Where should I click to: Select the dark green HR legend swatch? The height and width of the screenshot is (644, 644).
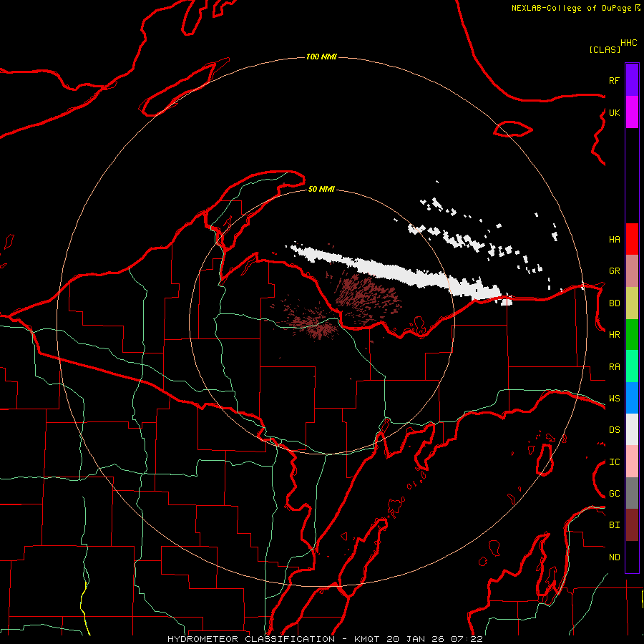632,334
